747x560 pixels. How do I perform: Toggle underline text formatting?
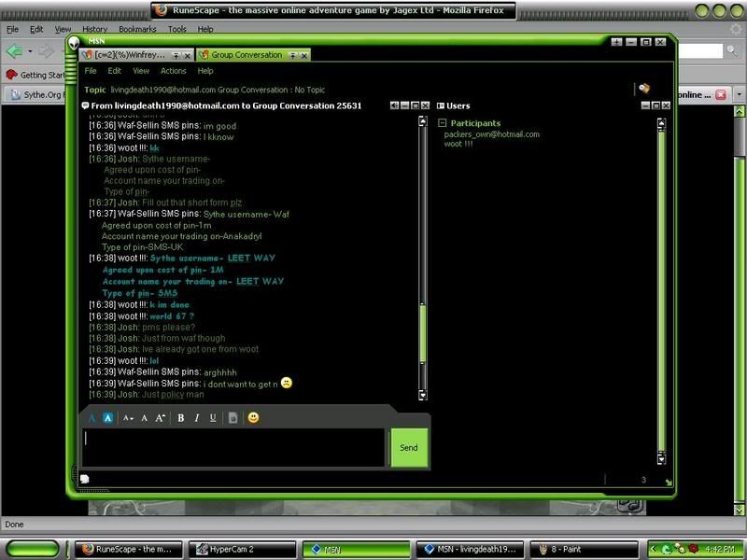(x=213, y=417)
